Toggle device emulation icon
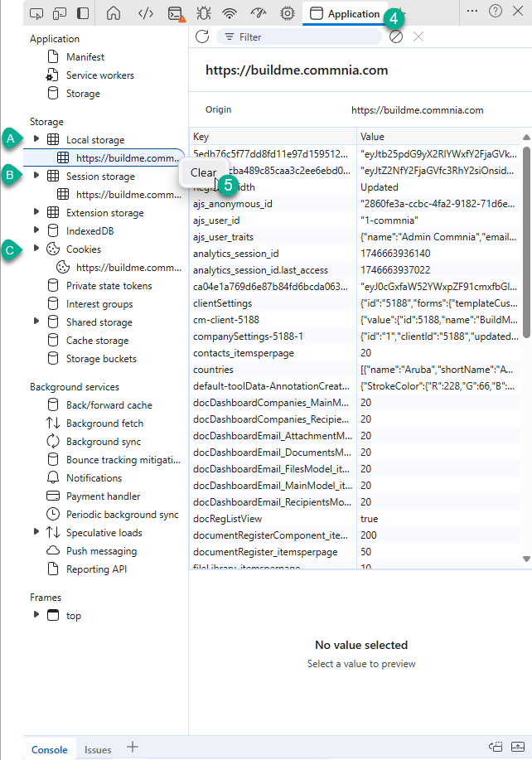The height and width of the screenshot is (760, 532). (x=59, y=12)
